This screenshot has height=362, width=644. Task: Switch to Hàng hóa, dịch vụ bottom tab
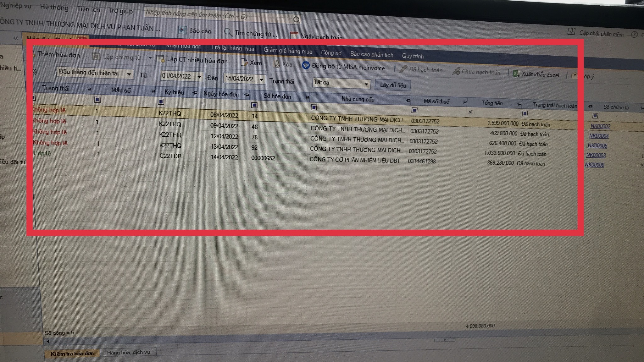[x=128, y=352]
